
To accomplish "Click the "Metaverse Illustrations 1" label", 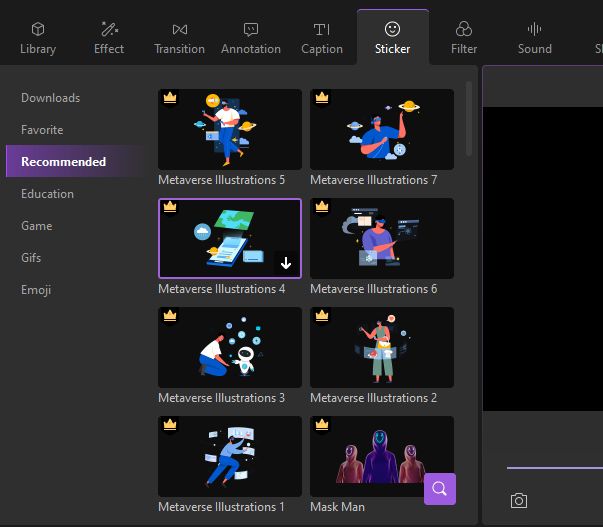I will pos(221,507).
